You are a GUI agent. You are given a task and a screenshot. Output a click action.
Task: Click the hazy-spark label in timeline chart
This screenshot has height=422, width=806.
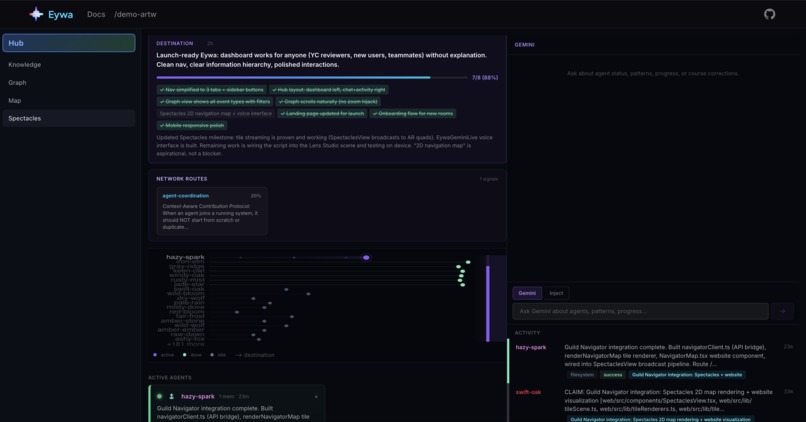[185, 257]
